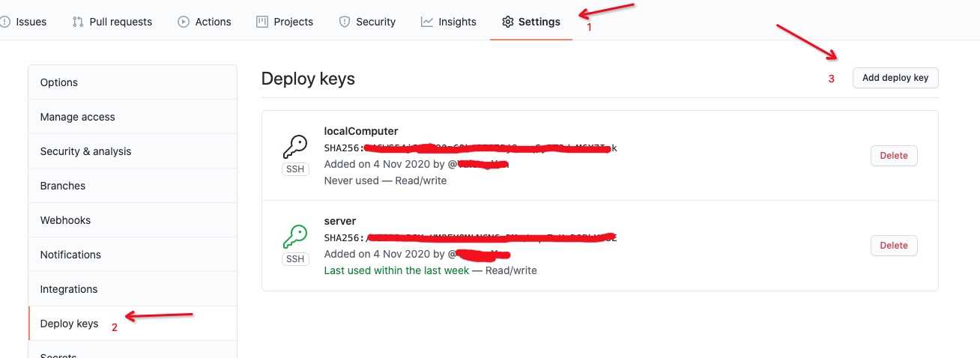Click the Security shield icon
This screenshot has height=358, width=980.
tap(345, 22)
